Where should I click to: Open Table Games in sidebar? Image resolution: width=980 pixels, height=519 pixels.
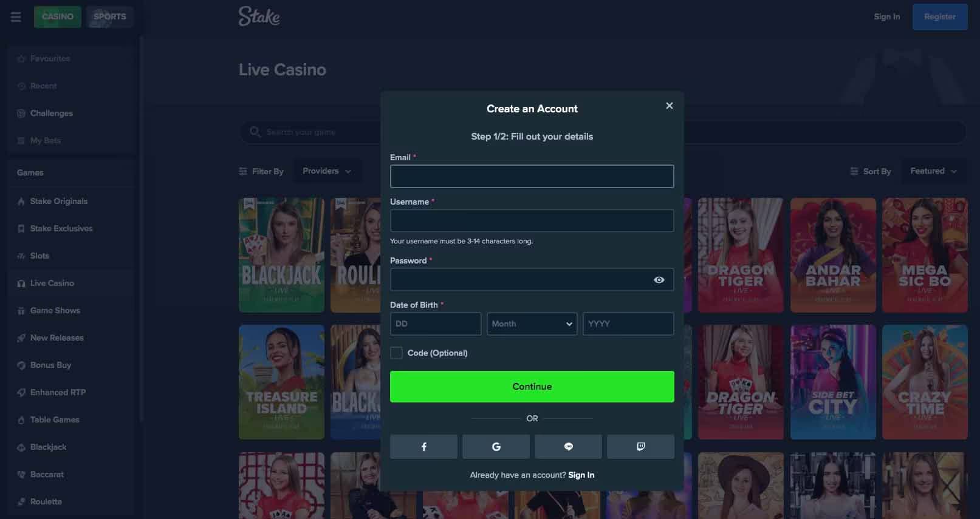71,420
